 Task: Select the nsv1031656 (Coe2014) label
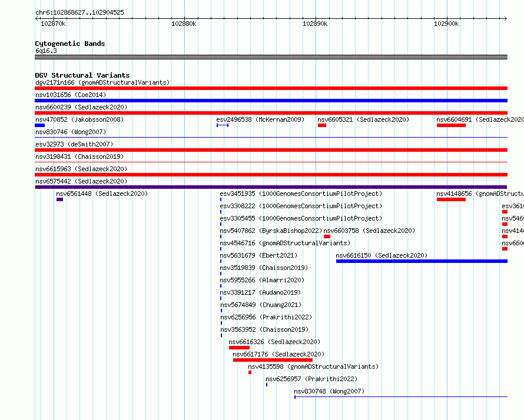71,95
